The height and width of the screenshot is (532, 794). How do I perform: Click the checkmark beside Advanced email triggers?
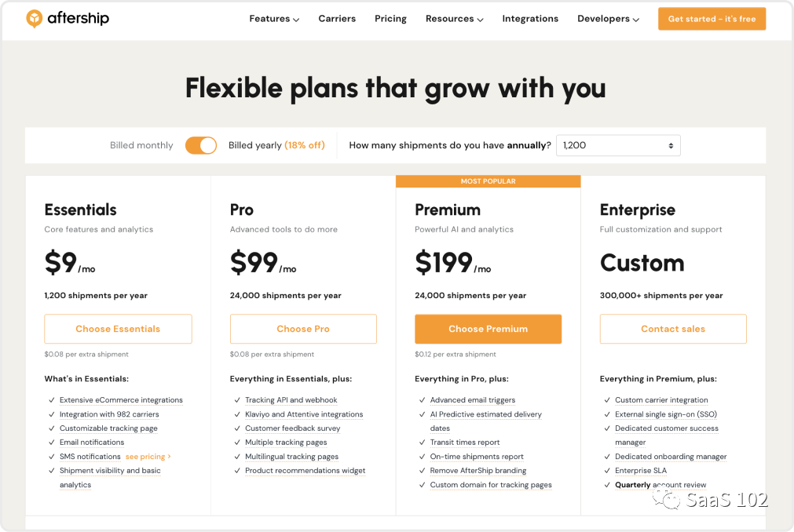(422, 400)
